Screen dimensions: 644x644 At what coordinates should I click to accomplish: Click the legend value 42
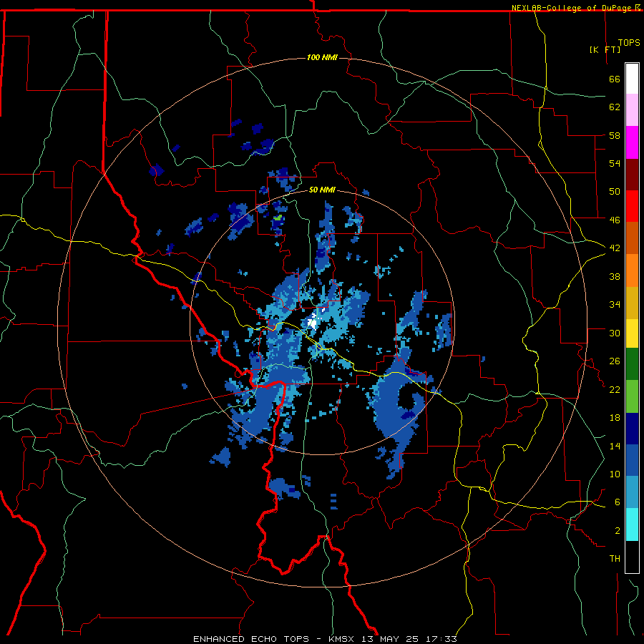click(615, 248)
